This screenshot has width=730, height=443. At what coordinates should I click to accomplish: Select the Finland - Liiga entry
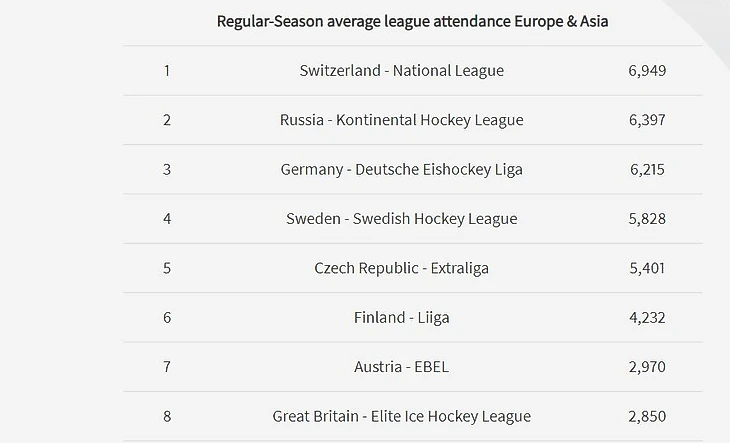[401, 317]
